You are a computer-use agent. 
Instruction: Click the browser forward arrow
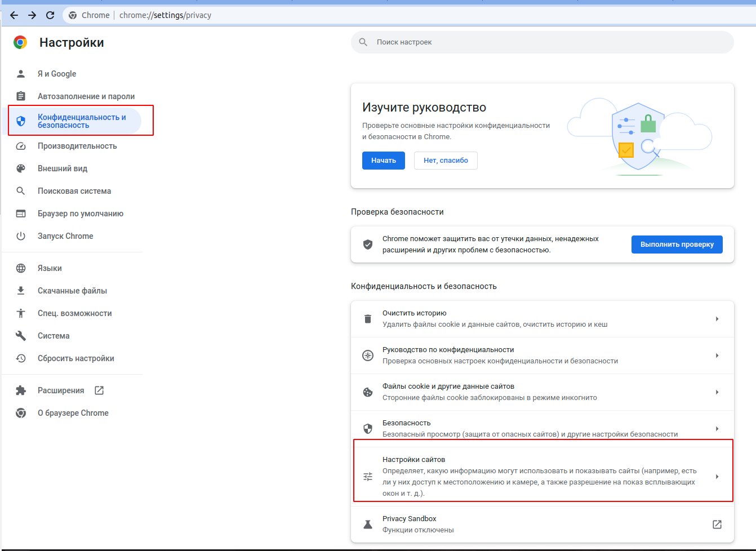point(32,15)
